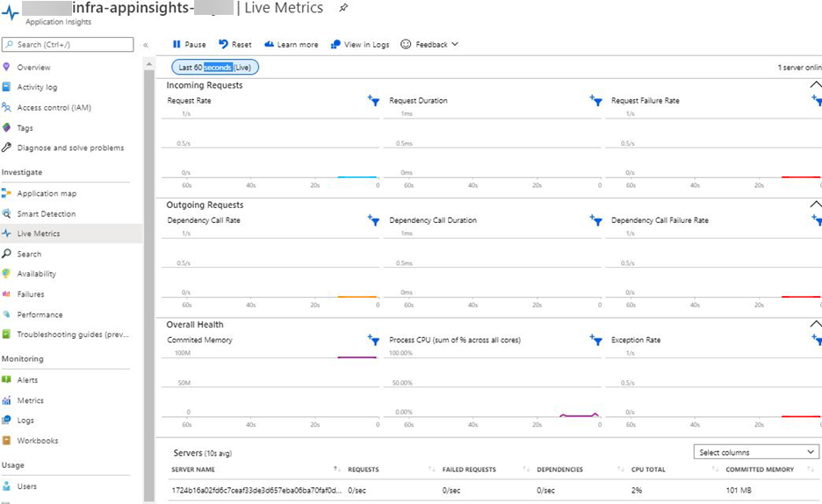Viewport: 822px width, 504px height.
Task: Go to Failures in the sidebar
Action: coord(31,294)
